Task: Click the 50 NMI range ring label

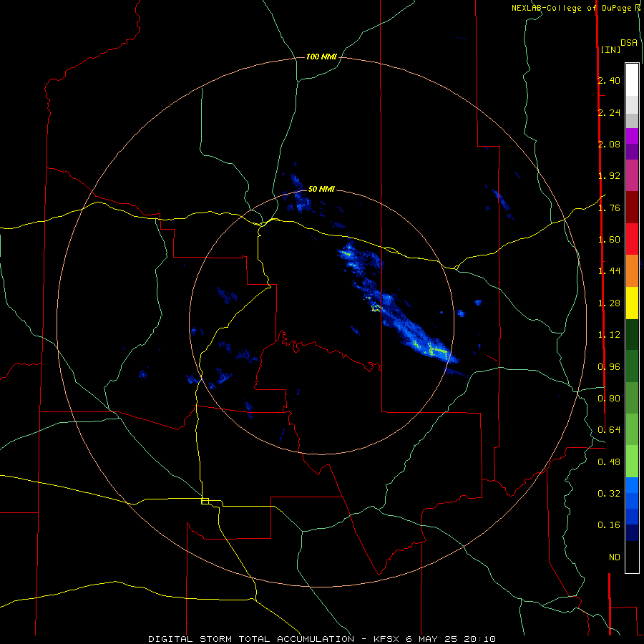Action: click(321, 189)
